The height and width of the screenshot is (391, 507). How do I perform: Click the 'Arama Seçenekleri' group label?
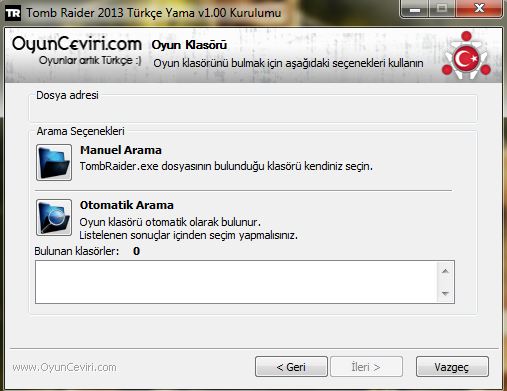pos(80,131)
